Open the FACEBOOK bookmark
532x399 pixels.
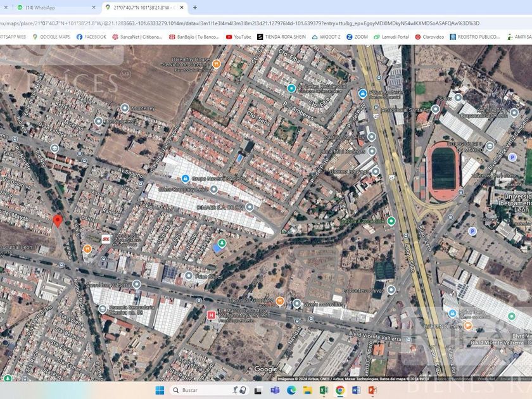[x=91, y=37]
